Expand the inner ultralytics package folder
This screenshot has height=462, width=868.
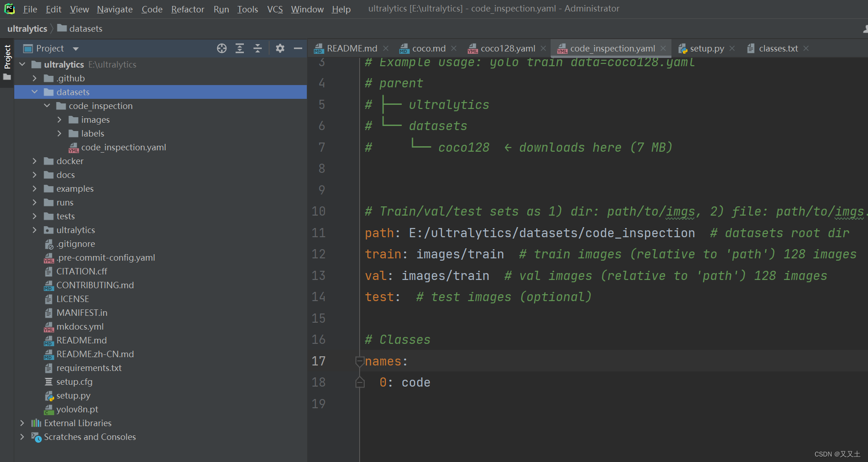point(34,230)
